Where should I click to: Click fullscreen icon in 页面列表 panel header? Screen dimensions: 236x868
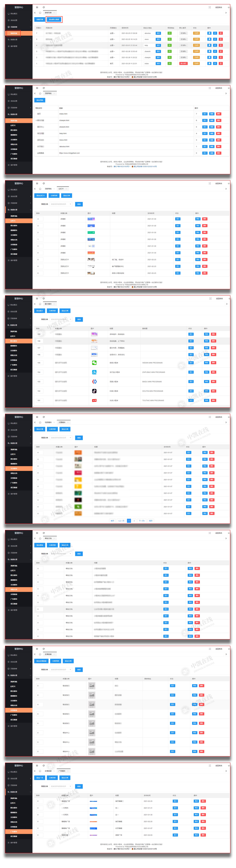pos(210,7)
